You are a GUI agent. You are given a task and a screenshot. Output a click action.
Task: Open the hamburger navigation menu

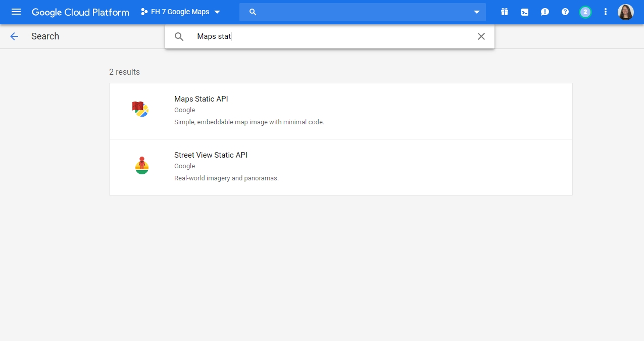[x=16, y=12]
